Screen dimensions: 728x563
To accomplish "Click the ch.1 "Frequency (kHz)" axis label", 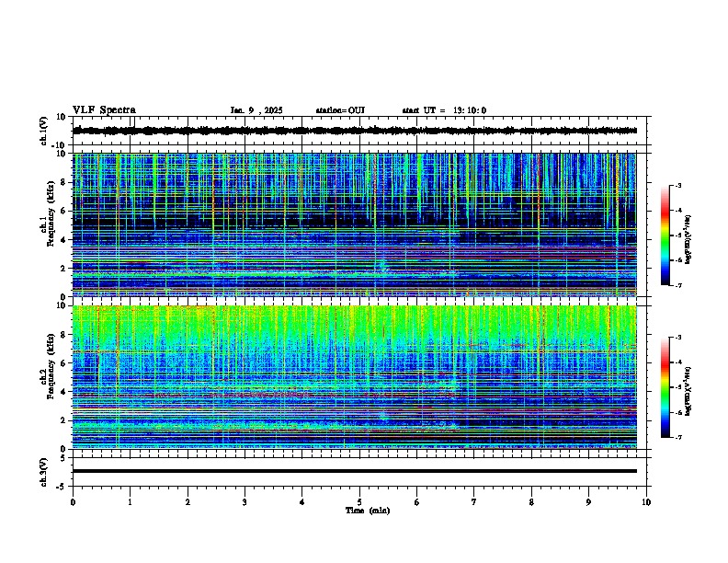I will pyautogui.click(x=51, y=213).
